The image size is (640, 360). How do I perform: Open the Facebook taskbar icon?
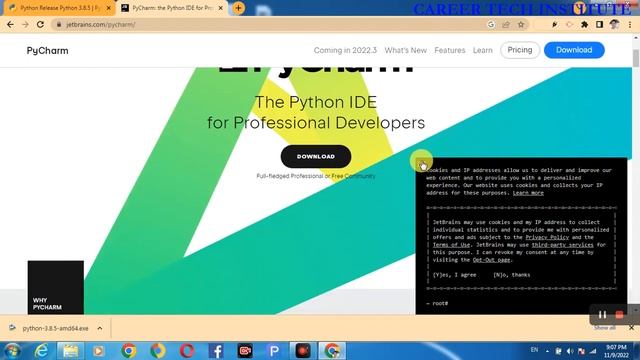(x=216, y=351)
